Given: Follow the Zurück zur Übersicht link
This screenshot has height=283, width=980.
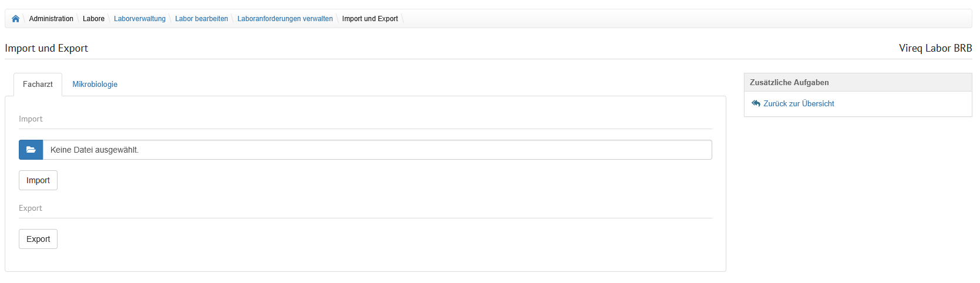Looking at the screenshot, I should click(x=799, y=104).
